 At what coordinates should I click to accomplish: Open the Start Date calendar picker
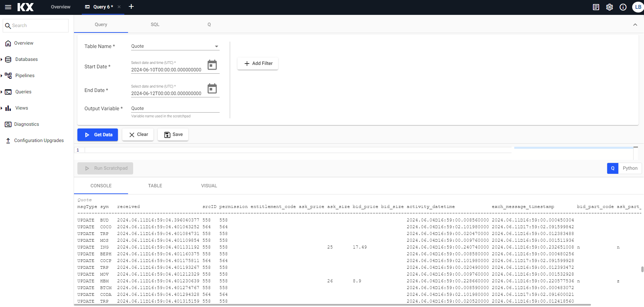tap(212, 65)
